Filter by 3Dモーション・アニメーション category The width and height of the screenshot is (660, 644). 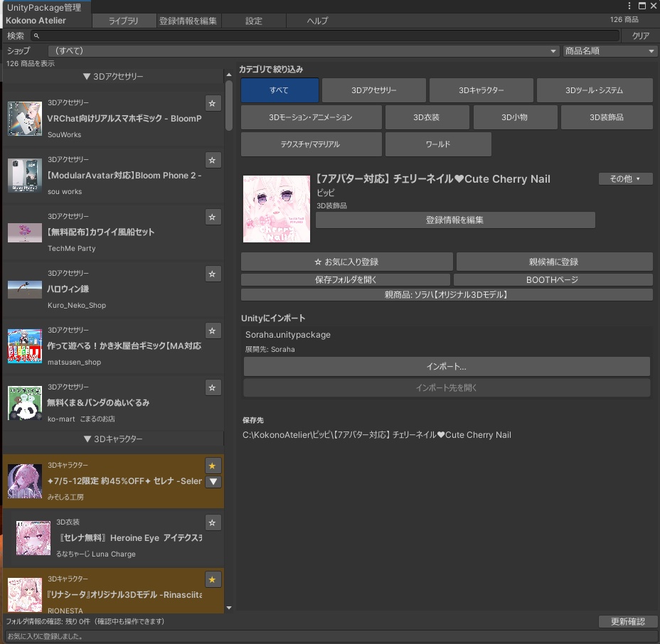pos(311,117)
